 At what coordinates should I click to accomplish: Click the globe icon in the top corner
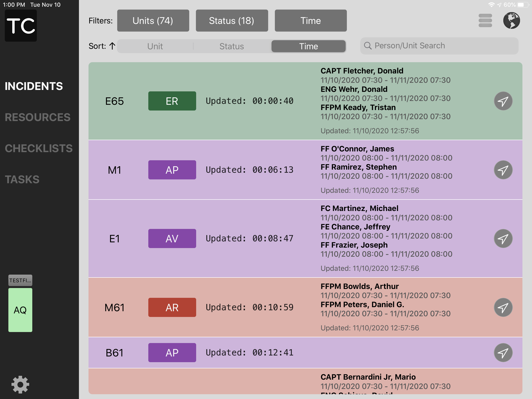pos(511,21)
